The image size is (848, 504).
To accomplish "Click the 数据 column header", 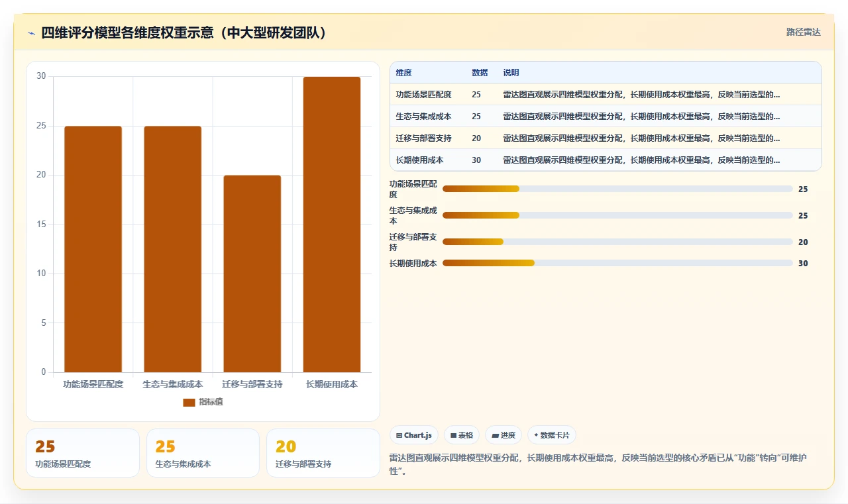I will pyautogui.click(x=480, y=72).
